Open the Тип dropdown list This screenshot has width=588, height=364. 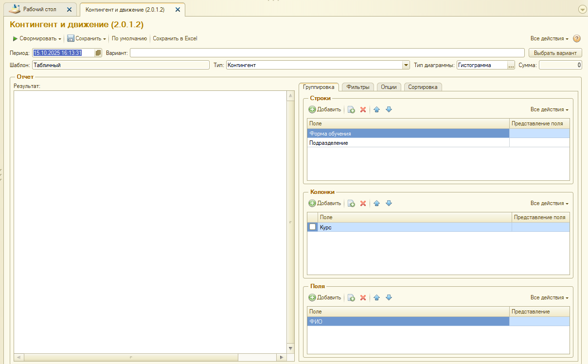click(406, 65)
